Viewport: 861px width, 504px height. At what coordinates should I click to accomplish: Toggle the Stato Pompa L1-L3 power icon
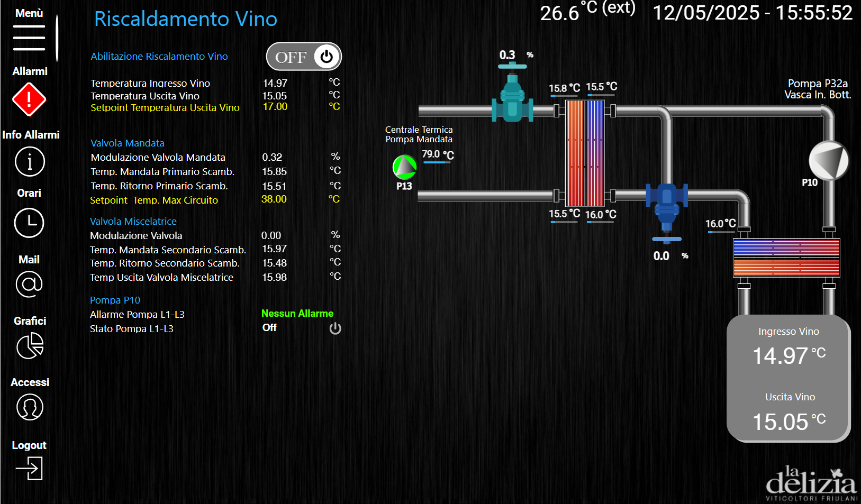(x=335, y=328)
